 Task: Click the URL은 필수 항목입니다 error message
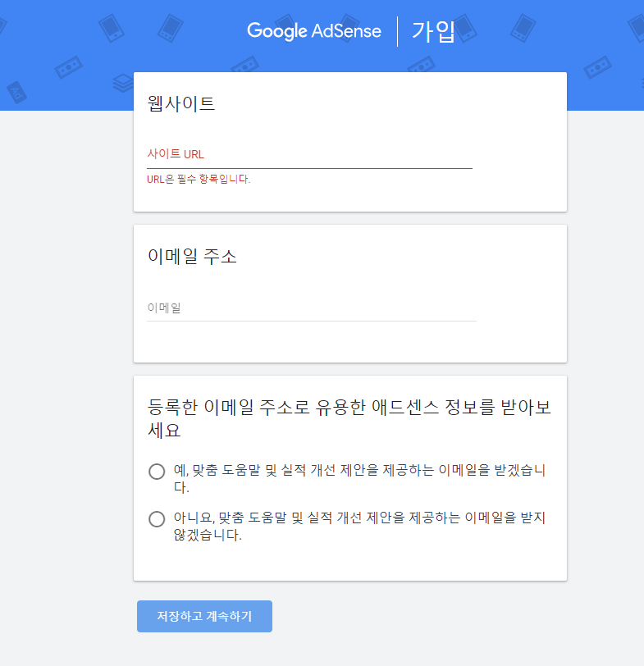click(x=199, y=180)
